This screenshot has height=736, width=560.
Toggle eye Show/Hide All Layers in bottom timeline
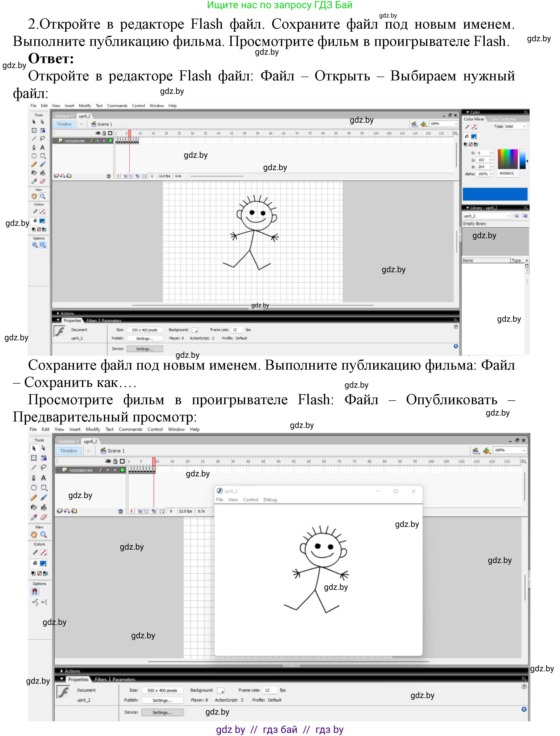(108, 461)
